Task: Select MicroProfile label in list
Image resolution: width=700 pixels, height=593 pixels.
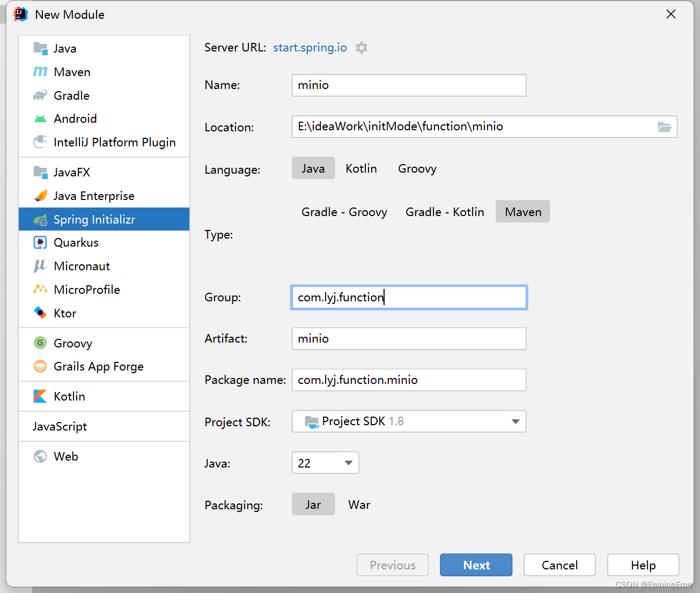Action: tap(87, 290)
